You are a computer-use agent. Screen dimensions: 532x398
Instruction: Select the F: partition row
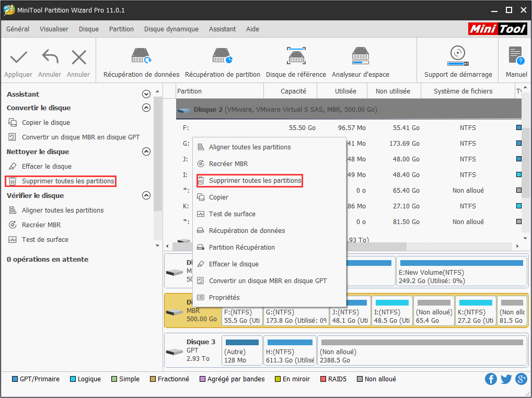(349, 128)
